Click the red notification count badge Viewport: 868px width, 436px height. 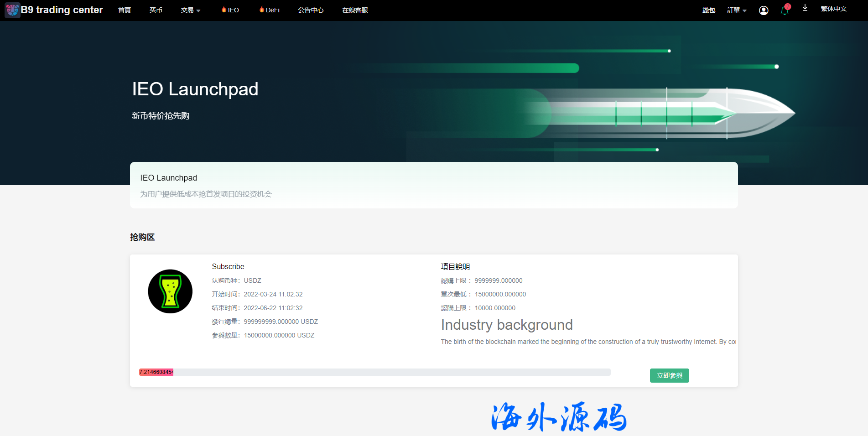(788, 6)
